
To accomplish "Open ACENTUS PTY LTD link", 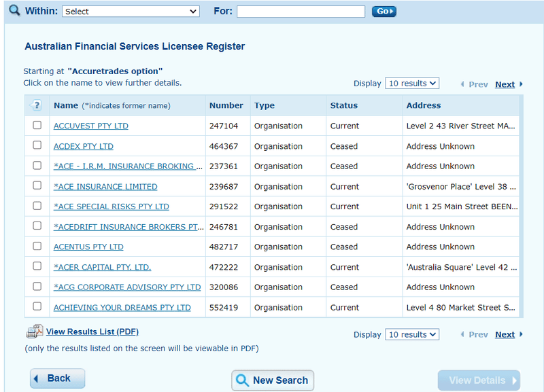I will [x=88, y=247].
